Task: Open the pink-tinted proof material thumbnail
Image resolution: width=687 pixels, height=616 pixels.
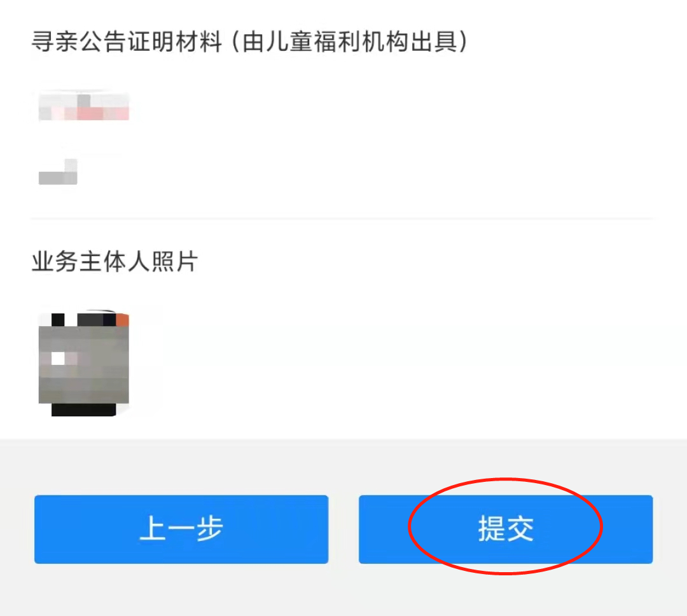Action: 84,106
